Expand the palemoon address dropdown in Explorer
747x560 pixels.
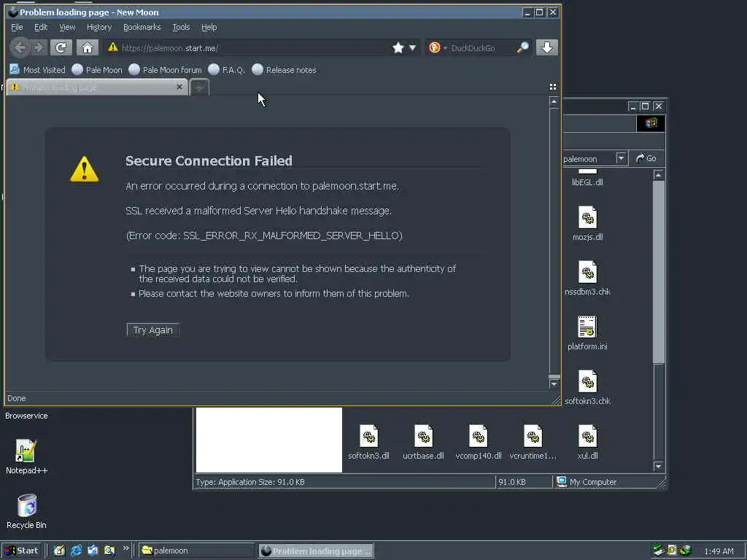pyautogui.click(x=621, y=158)
